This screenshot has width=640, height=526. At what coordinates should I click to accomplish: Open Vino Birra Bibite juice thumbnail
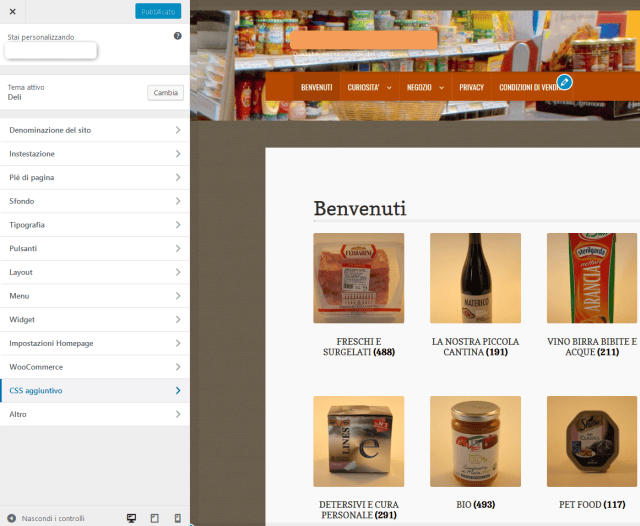tap(592, 278)
